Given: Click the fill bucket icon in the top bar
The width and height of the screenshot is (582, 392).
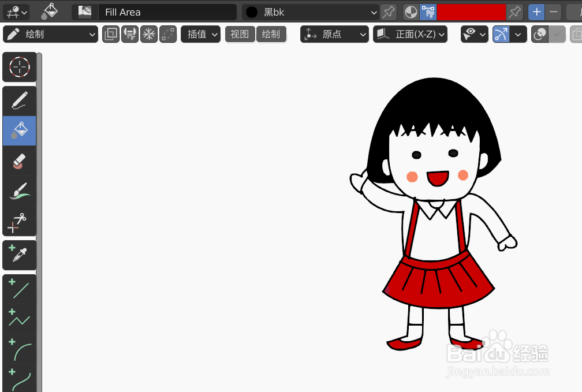Looking at the screenshot, I should (x=50, y=12).
